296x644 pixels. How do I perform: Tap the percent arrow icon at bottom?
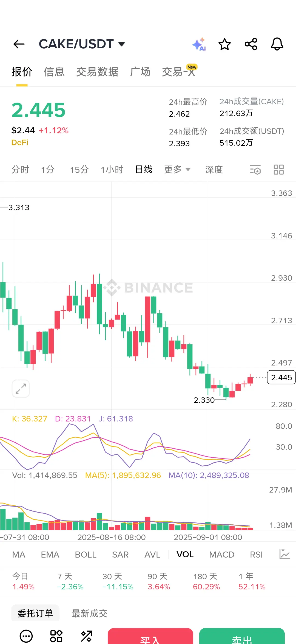click(x=86, y=636)
